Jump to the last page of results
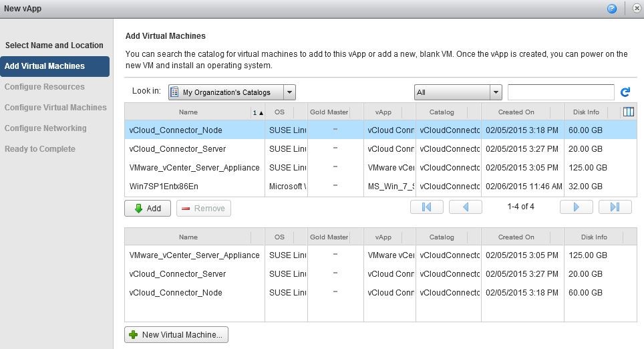Viewport: 644px width, 349px height. click(x=615, y=207)
